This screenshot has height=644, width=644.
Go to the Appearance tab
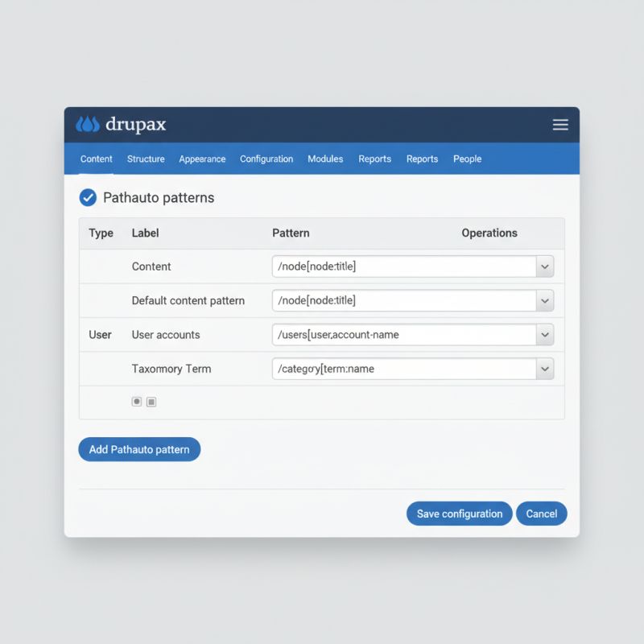pos(202,159)
